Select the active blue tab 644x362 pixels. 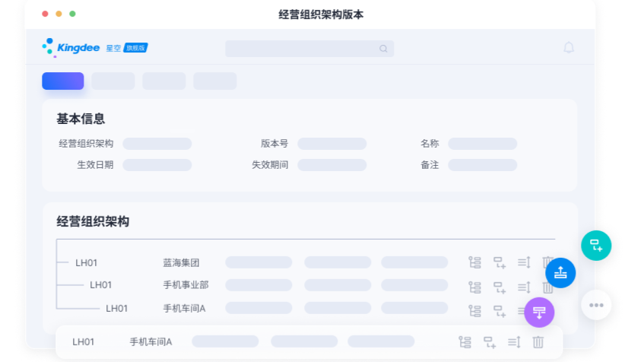63,81
